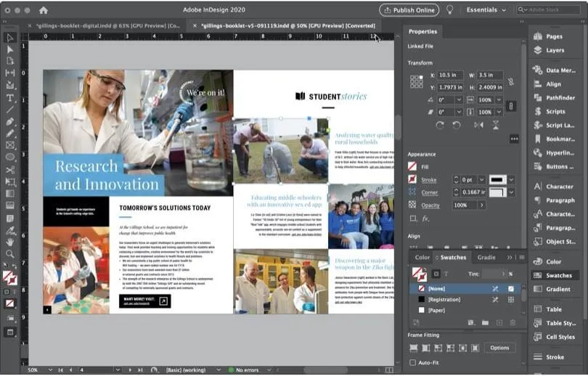Select the Direct Selection tool
This screenshot has width=588, height=376.
(x=10, y=49)
